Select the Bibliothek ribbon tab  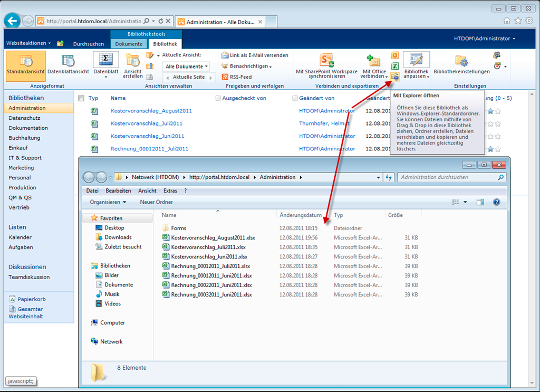pyautogui.click(x=165, y=44)
